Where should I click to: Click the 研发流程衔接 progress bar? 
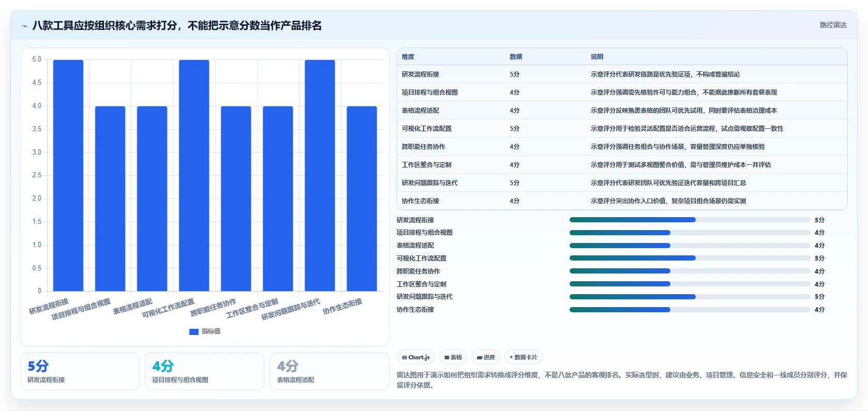690,220
